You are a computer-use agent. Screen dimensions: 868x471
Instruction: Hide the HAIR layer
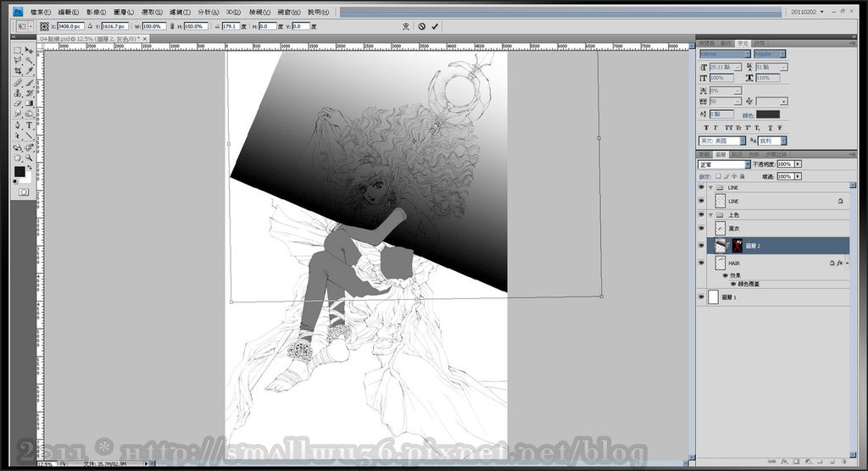coord(701,263)
